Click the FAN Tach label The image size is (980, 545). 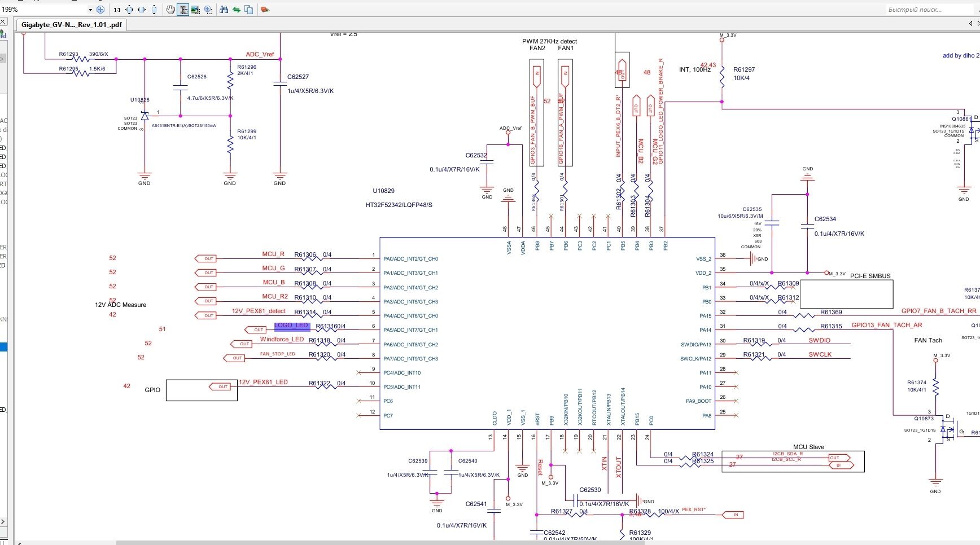click(x=928, y=340)
